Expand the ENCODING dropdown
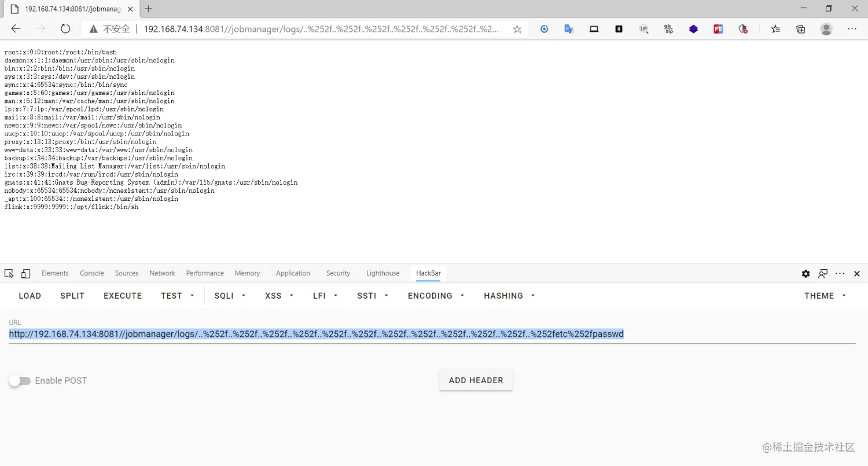The width and height of the screenshot is (868, 466). (x=436, y=296)
